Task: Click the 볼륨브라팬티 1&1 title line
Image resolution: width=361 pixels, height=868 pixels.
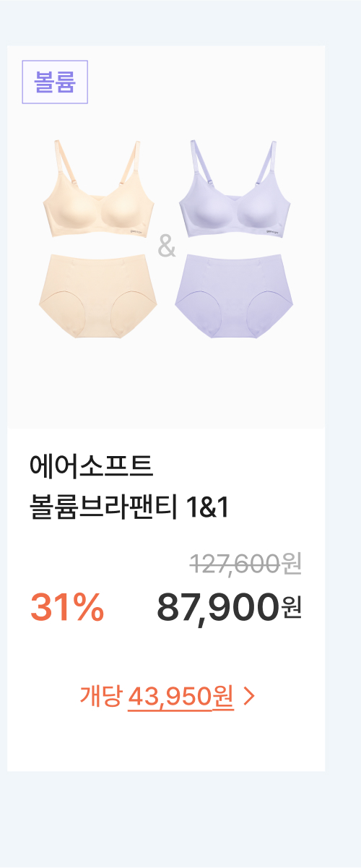Action: [129, 507]
